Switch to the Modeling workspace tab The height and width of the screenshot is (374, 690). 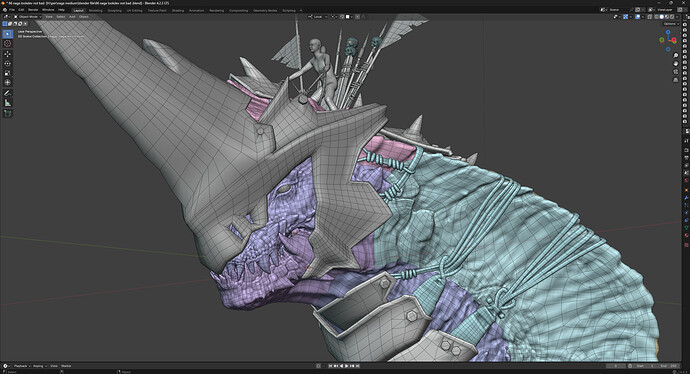coord(95,10)
